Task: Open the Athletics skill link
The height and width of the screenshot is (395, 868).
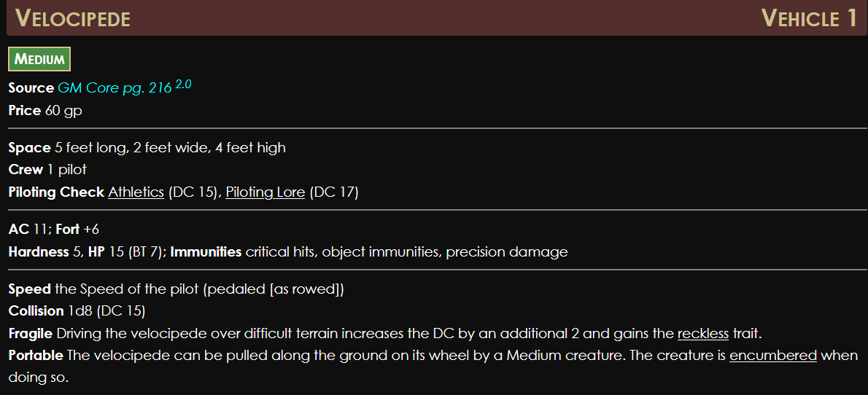Action: tap(136, 192)
